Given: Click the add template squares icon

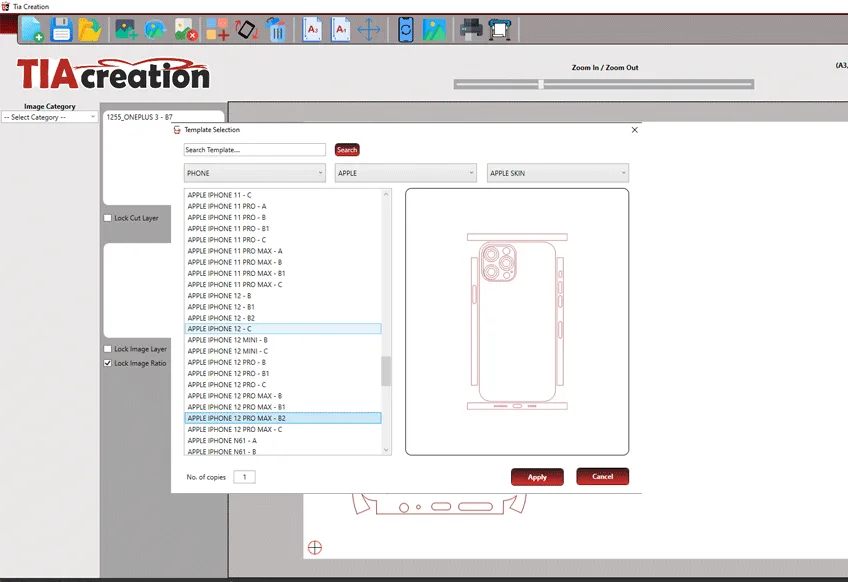Looking at the screenshot, I should pyautogui.click(x=217, y=29).
